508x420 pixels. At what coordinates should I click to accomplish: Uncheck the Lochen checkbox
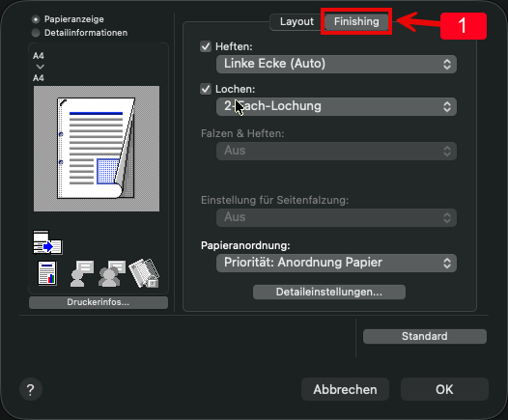tap(206, 89)
